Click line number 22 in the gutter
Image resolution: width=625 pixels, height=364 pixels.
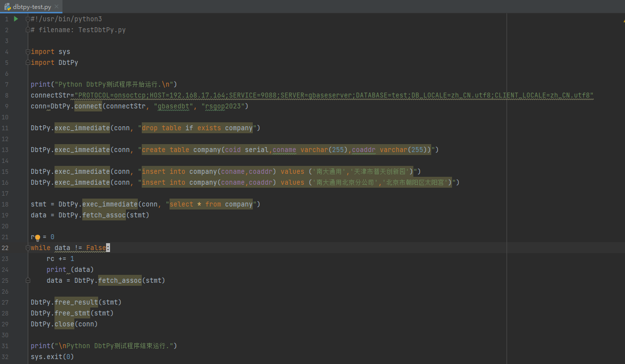click(5, 248)
